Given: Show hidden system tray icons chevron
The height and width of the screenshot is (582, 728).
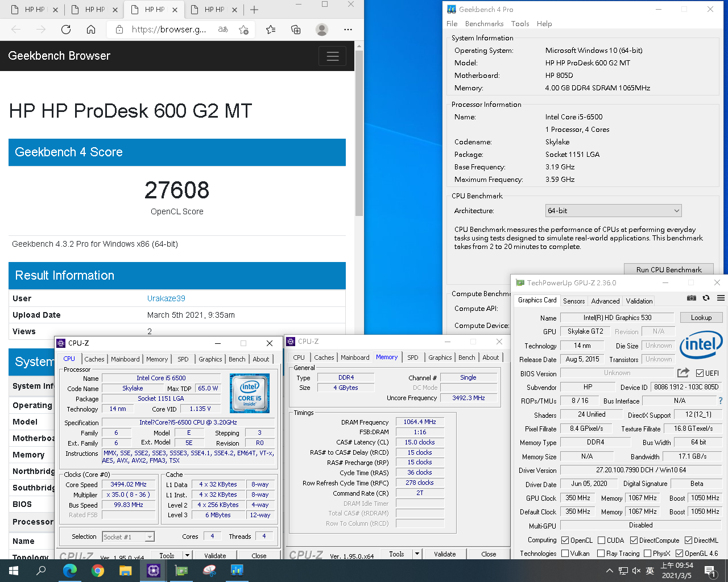Looking at the screenshot, I should [x=610, y=571].
